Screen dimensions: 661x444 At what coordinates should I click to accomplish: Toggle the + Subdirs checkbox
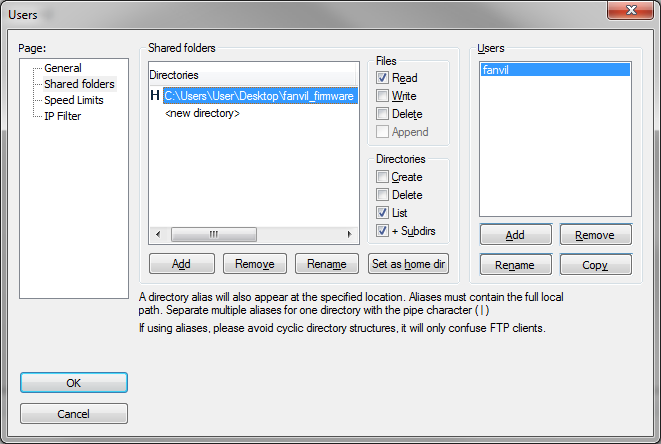click(382, 231)
